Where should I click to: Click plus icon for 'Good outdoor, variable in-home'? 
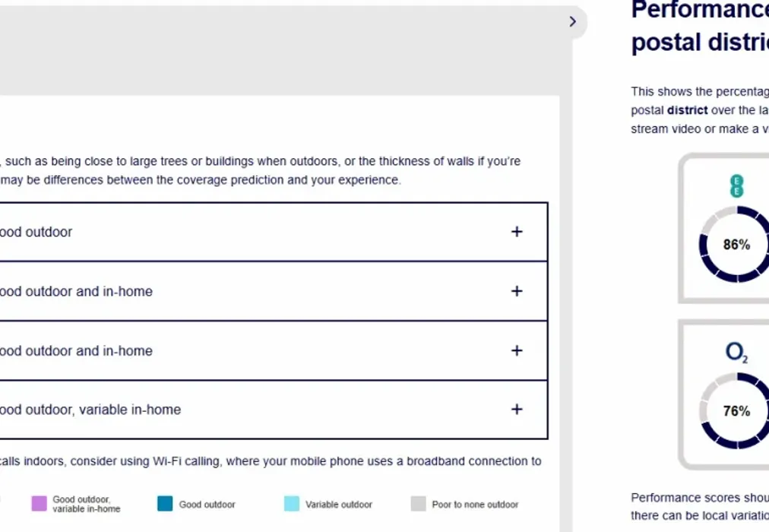[517, 410]
